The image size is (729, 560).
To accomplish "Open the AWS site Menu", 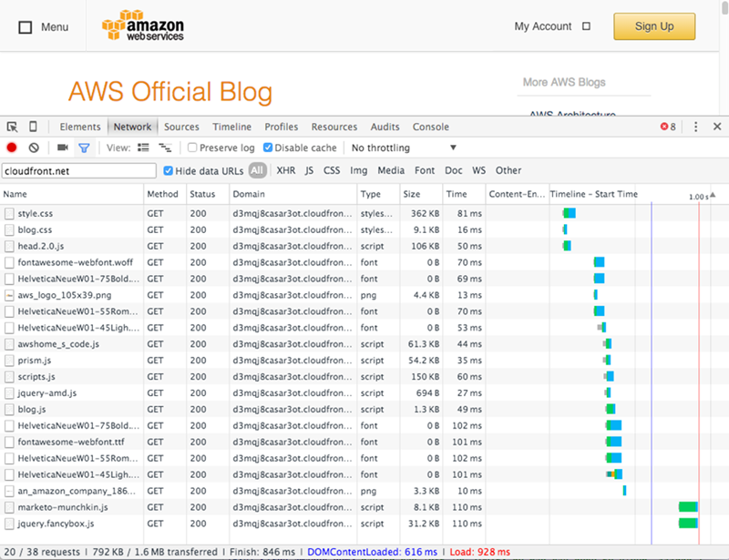I will point(43,27).
